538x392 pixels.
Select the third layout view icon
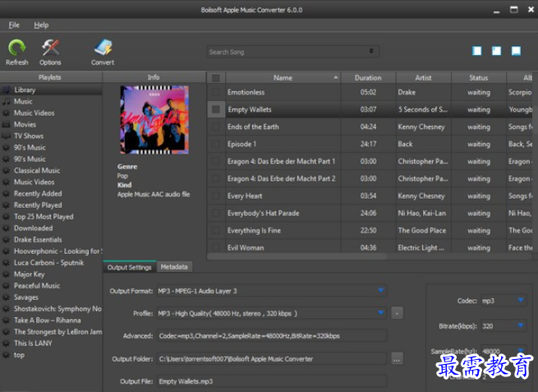[x=516, y=51]
